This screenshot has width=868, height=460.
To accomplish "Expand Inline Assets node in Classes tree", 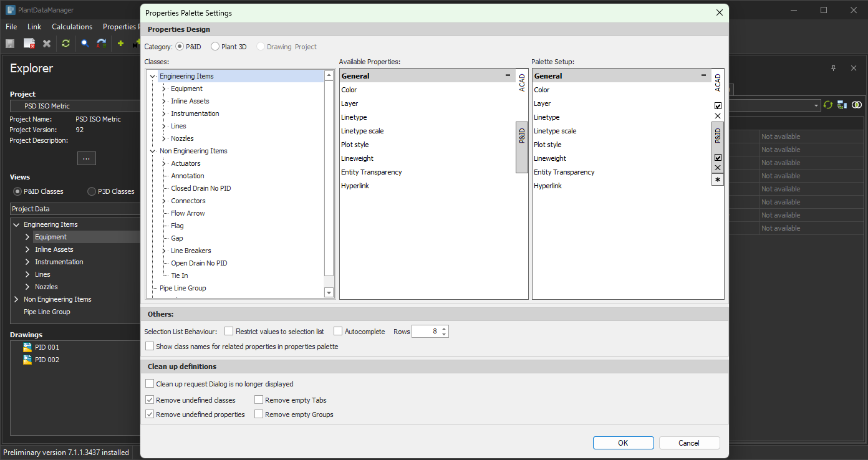I will click(164, 101).
